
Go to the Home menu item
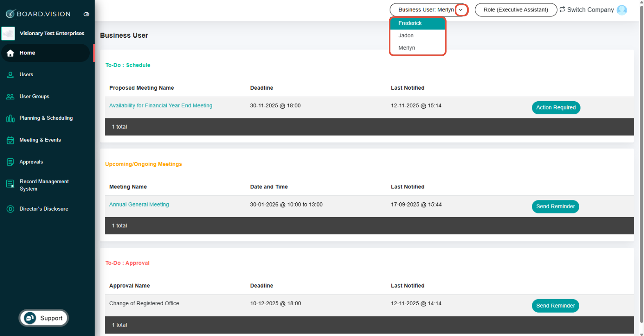pyautogui.click(x=45, y=53)
